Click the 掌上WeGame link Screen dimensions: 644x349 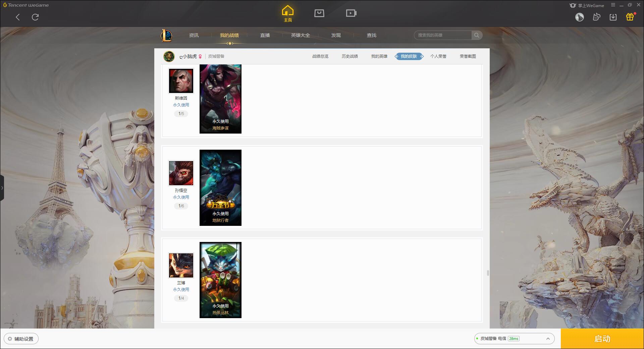591,5
